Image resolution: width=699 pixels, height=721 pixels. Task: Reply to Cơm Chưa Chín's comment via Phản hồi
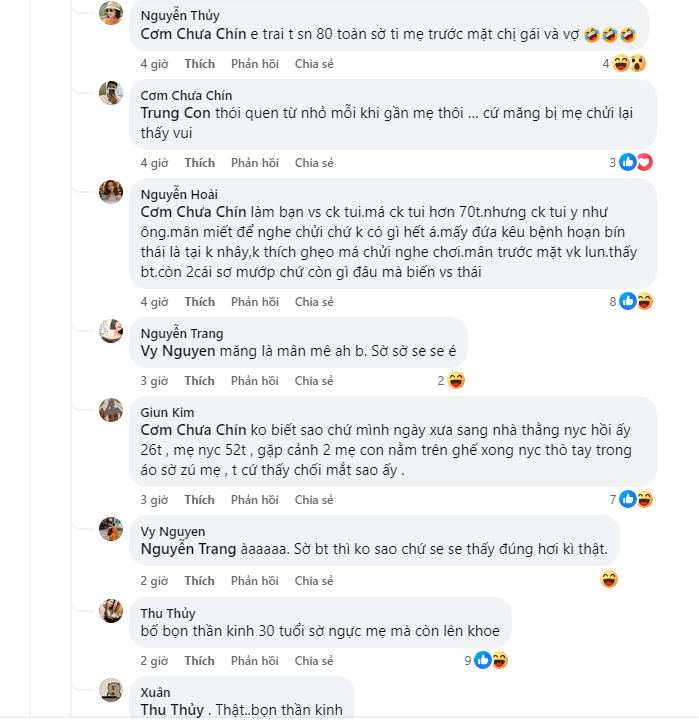tap(254, 163)
